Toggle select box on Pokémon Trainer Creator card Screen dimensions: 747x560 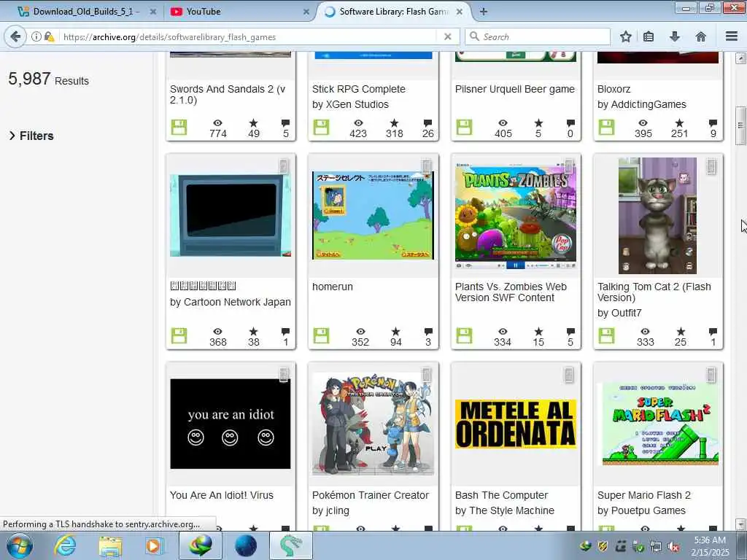pyautogui.click(x=426, y=375)
